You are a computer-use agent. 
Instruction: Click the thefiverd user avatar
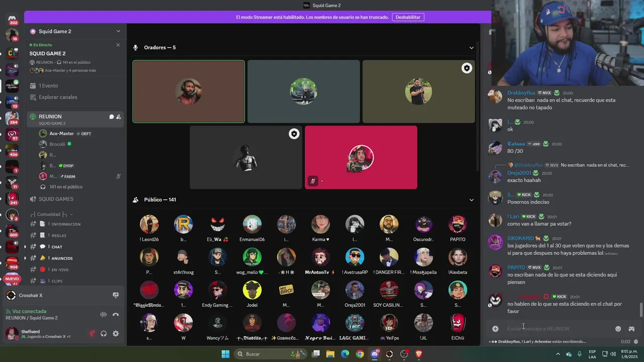[12, 333]
